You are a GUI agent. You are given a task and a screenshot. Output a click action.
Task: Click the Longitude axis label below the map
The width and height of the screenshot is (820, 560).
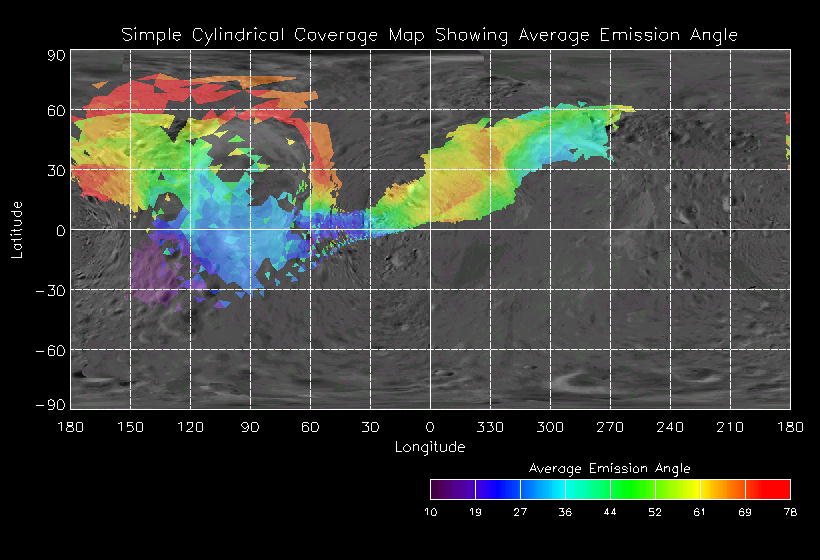[x=429, y=447]
